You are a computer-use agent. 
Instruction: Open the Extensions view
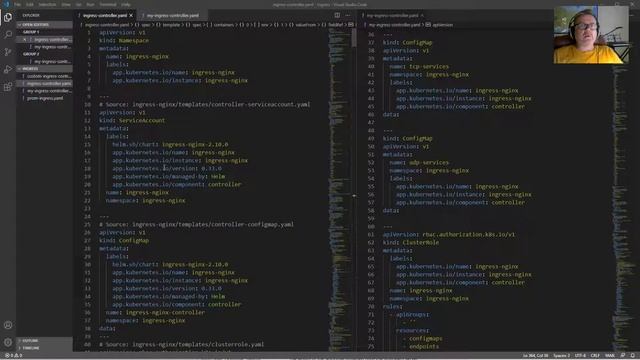(x=8, y=87)
